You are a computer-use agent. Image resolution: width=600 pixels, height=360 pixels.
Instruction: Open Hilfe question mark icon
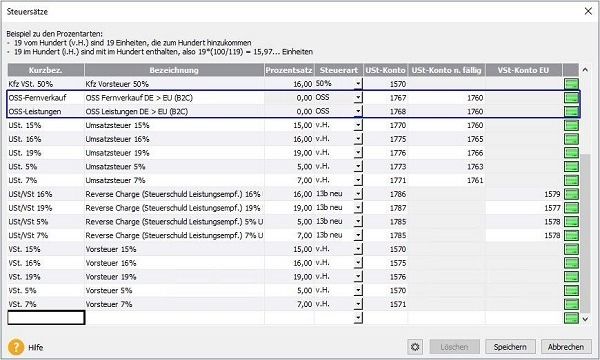click(16, 347)
